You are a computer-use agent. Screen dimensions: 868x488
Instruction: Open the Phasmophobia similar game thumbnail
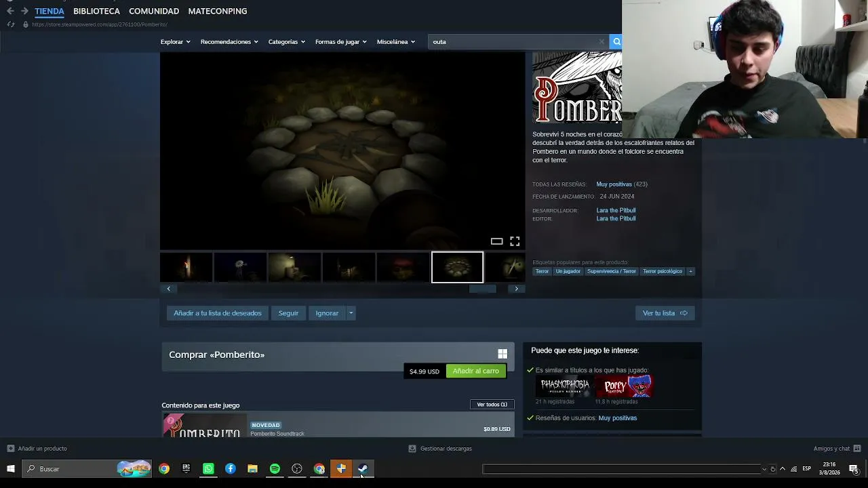coord(565,386)
